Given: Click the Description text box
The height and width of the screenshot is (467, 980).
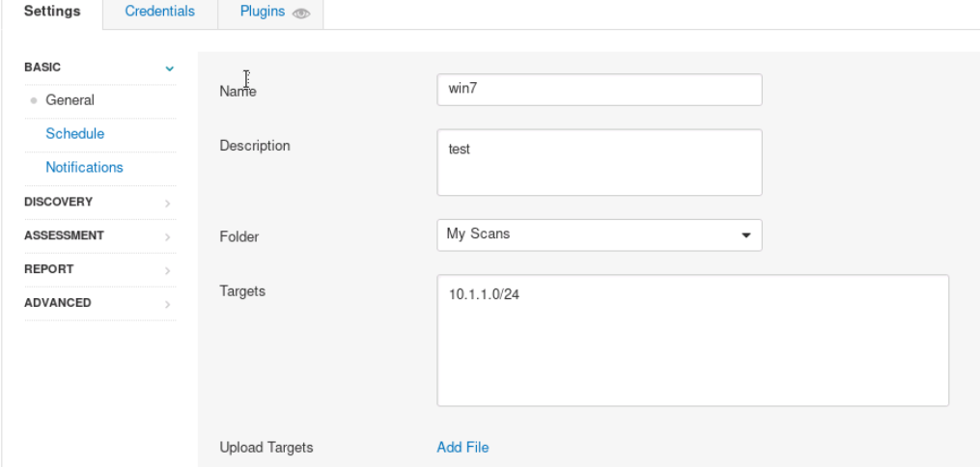Looking at the screenshot, I should [599, 162].
